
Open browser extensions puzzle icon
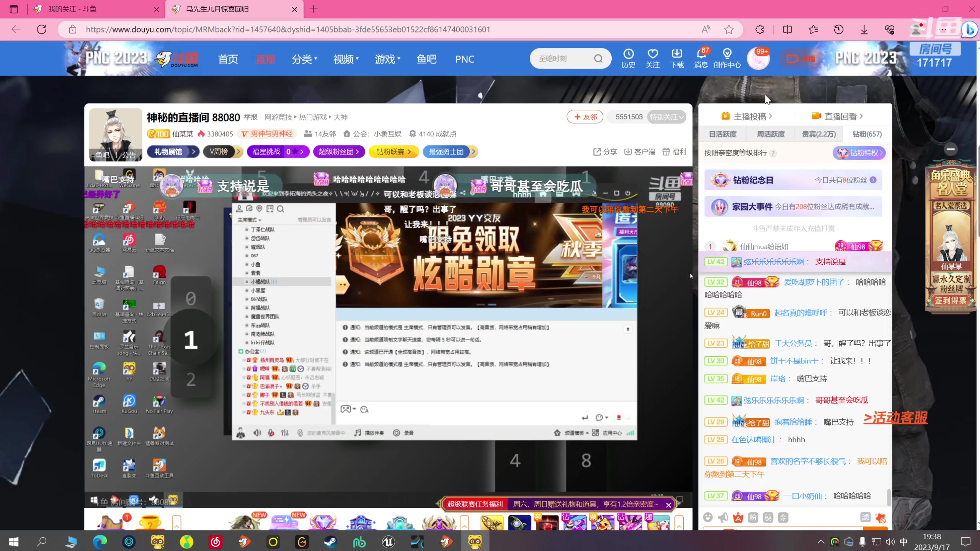point(760,29)
